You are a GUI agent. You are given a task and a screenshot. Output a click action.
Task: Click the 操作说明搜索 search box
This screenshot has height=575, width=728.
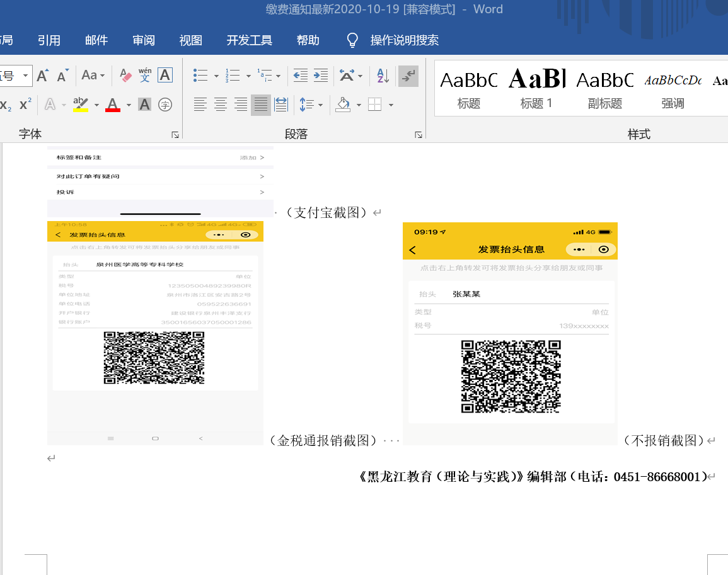[x=405, y=40]
